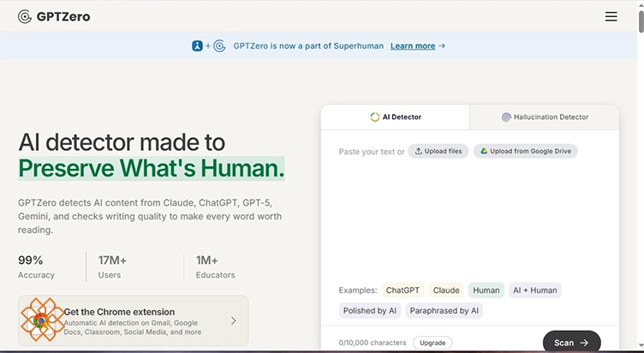The image size is (644, 353).
Task: Click the '99%' accuracy statistic
Action: [x=30, y=260]
